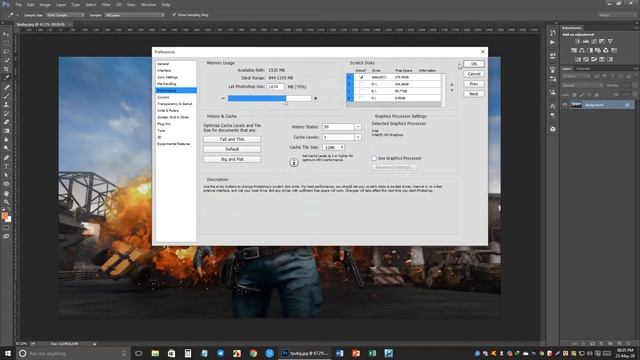Move scratch disk up with arrow

[x=451, y=84]
